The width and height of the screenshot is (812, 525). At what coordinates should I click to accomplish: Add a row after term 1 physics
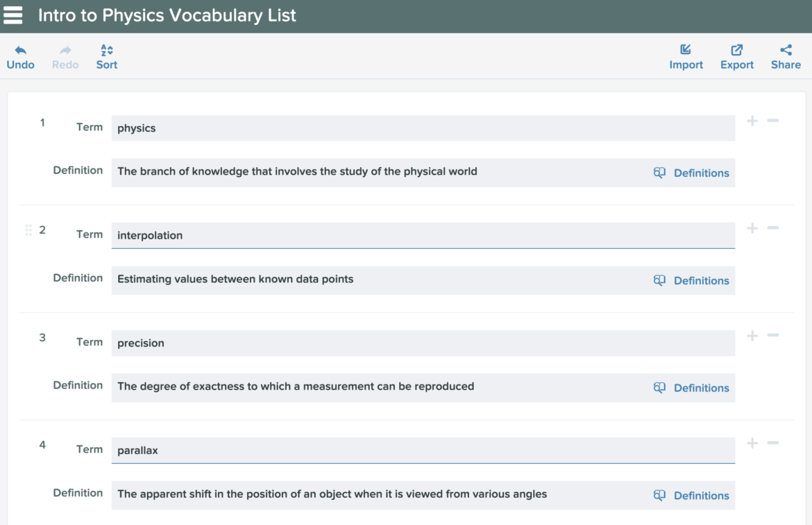[x=752, y=121]
